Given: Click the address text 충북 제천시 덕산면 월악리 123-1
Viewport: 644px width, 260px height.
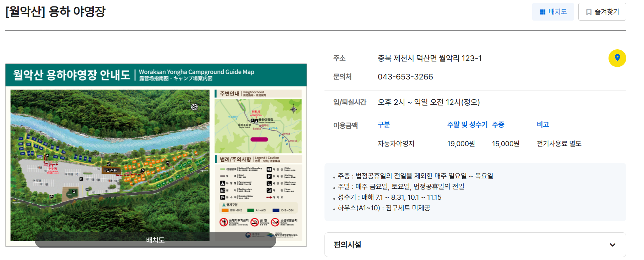Looking at the screenshot, I should pyautogui.click(x=430, y=58).
